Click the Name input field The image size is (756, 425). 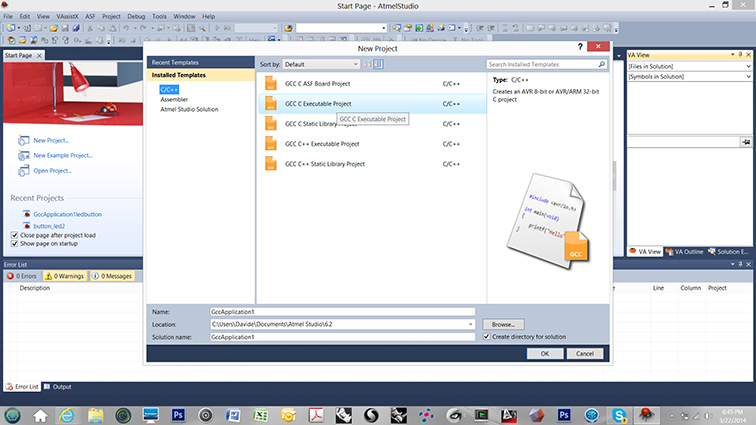pos(342,312)
